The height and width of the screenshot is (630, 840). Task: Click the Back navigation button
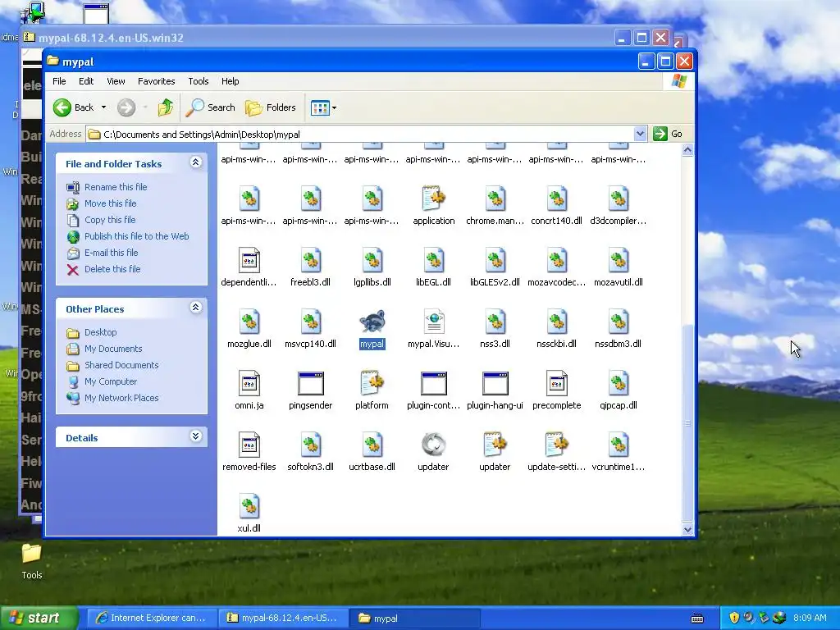tap(74, 107)
